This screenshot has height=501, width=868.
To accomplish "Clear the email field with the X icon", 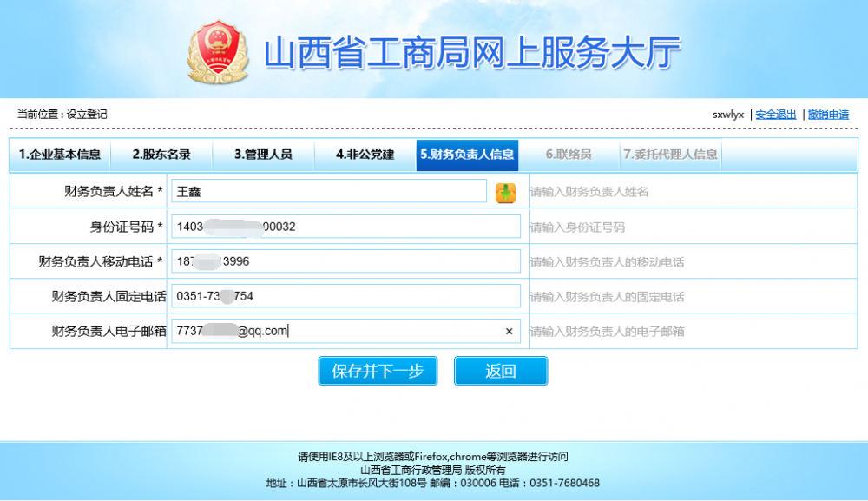I will pyautogui.click(x=509, y=331).
